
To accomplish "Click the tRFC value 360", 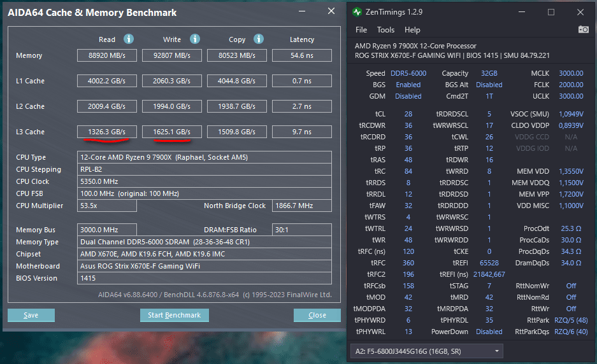I will (408, 263).
